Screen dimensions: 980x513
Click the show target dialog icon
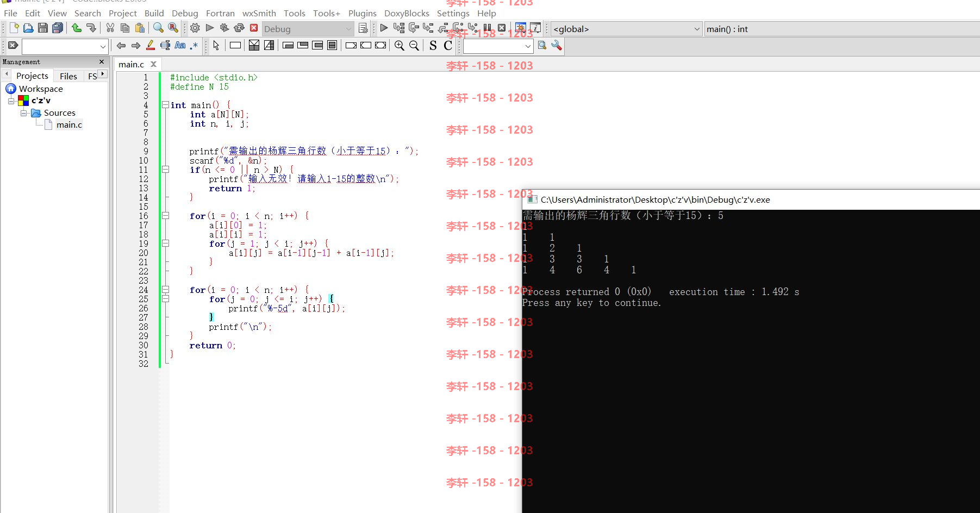(363, 28)
